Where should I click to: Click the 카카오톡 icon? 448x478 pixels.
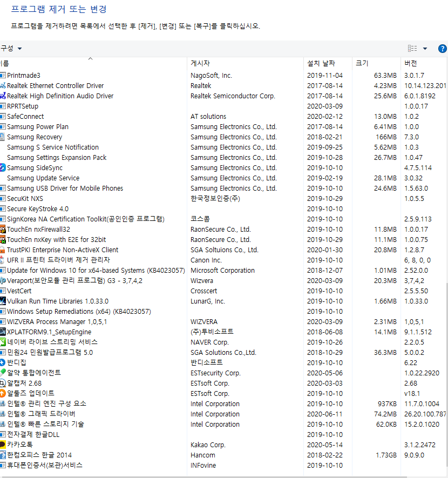tap(3, 445)
